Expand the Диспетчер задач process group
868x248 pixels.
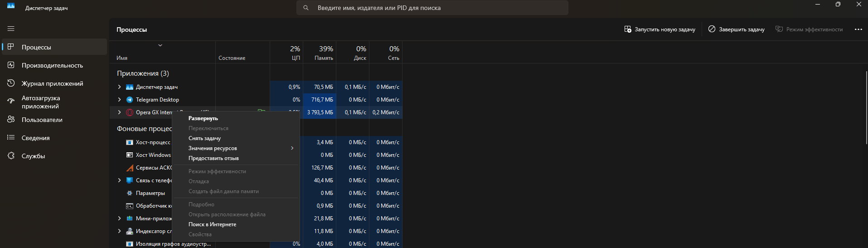(x=119, y=87)
